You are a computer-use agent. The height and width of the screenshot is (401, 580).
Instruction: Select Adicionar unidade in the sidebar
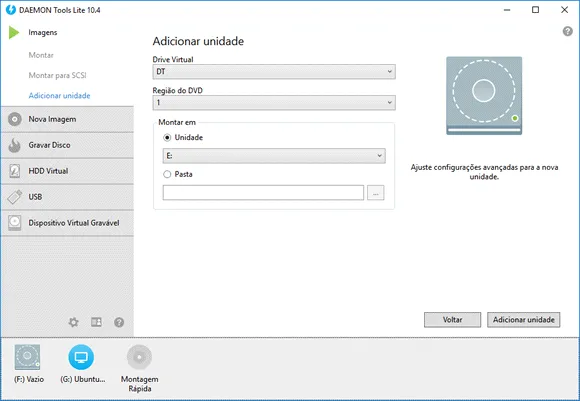coord(60,96)
